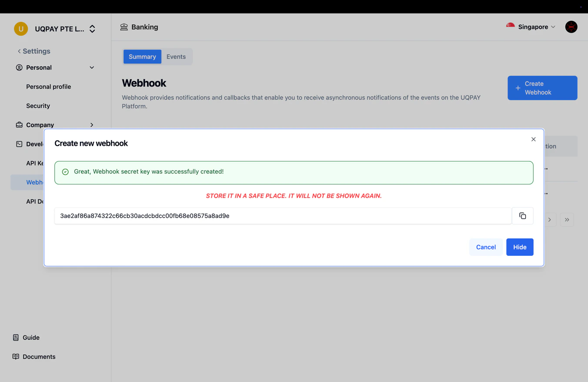This screenshot has width=588, height=382.
Task: Collapse the Personal section in sidebar
Action: click(x=92, y=67)
